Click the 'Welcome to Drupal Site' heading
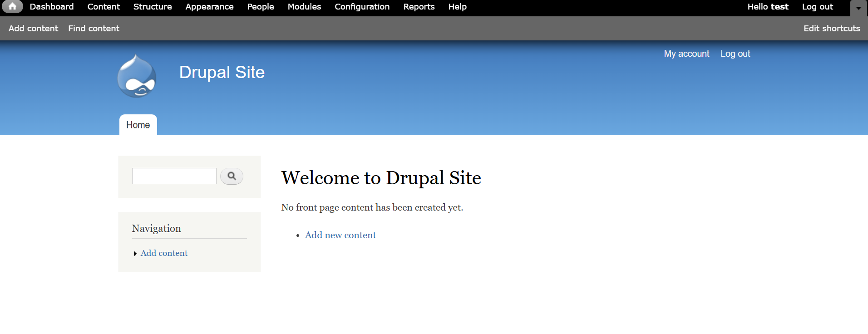The width and height of the screenshot is (868, 334). coord(381,177)
